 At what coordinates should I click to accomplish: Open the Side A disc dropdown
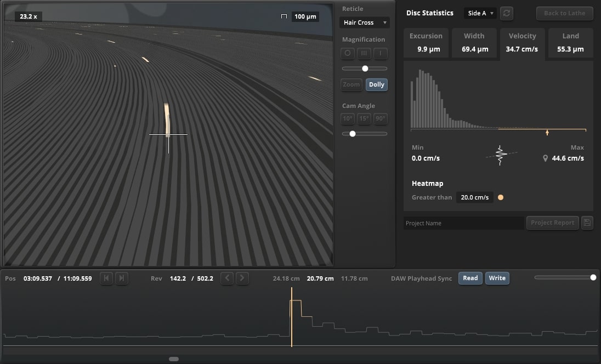pos(480,13)
